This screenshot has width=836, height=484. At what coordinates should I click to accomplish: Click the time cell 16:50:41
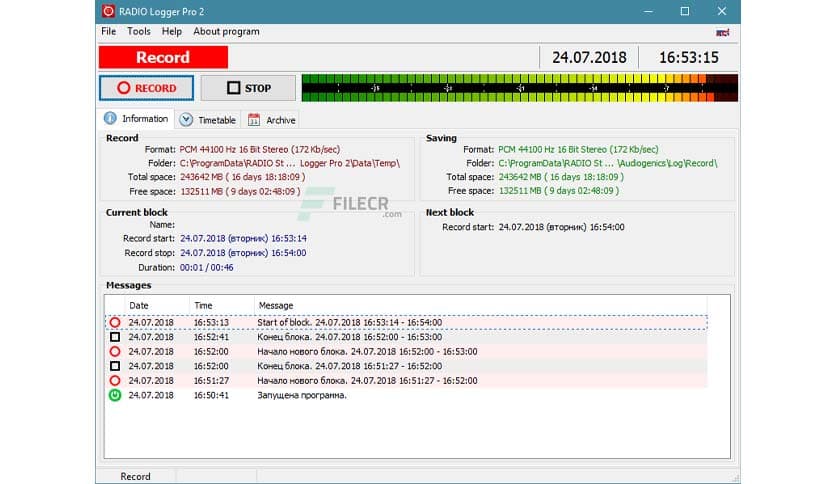(x=211, y=395)
